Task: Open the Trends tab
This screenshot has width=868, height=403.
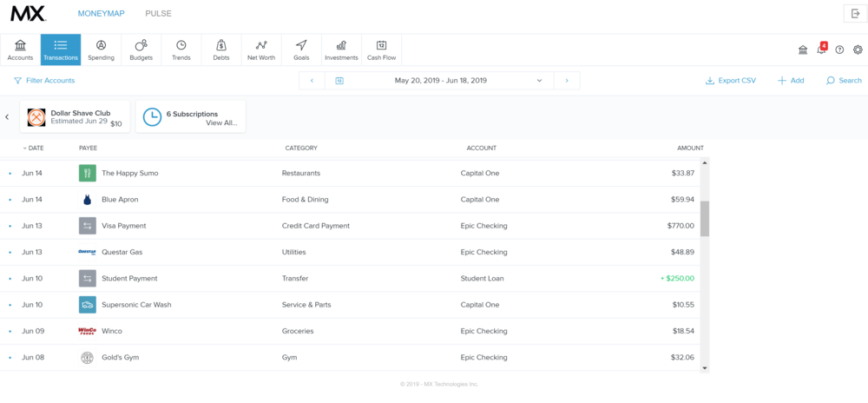Action: tap(181, 50)
